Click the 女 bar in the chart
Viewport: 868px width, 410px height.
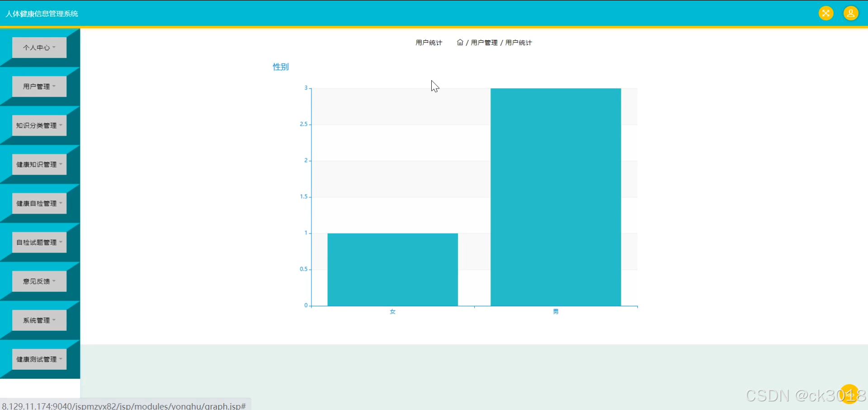[x=392, y=270]
